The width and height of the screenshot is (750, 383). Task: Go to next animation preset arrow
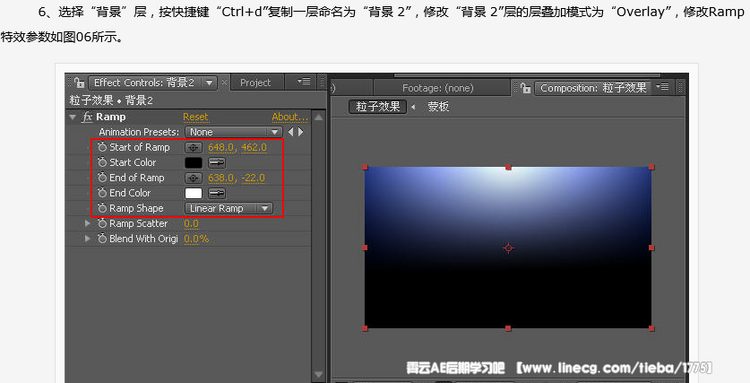(301, 132)
